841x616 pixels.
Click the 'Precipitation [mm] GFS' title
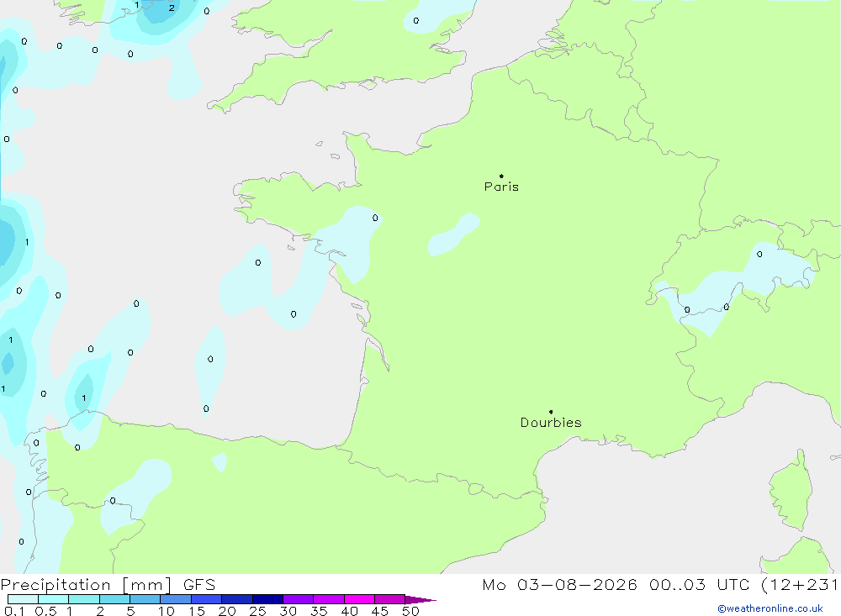(x=108, y=584)
